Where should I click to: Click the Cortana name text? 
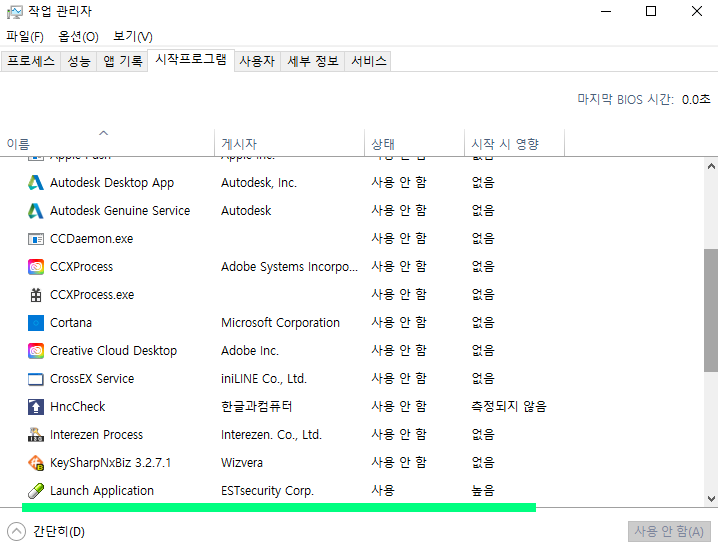(71, 323)
